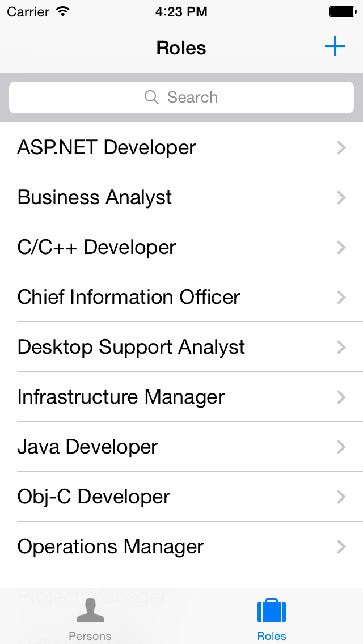363x644 pixels.
Task: Open Java Developer disclosure chevron
Action: pos(341,447)
